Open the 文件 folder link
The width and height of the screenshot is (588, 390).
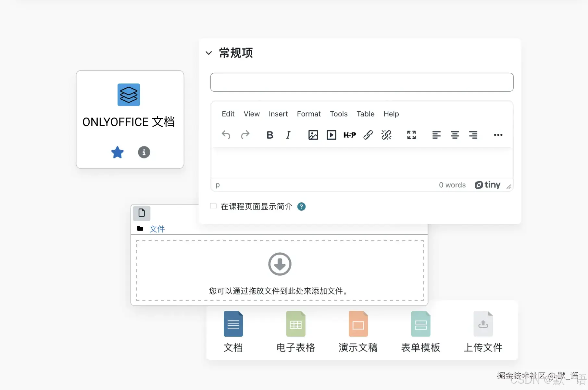(157, 229)
